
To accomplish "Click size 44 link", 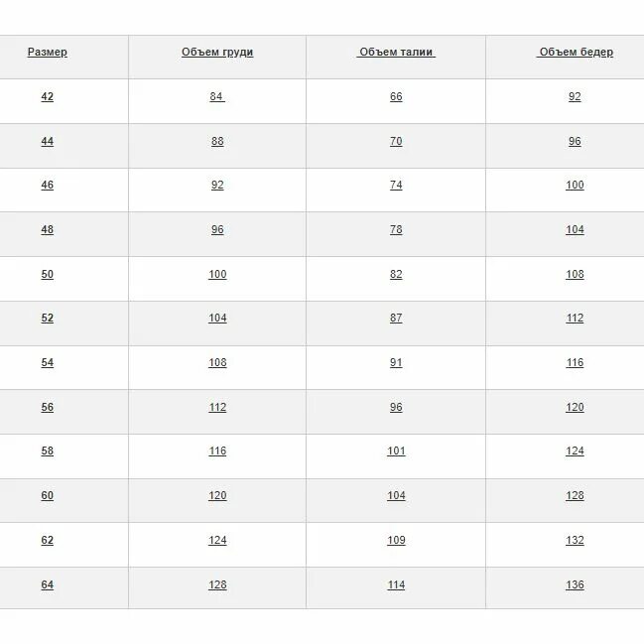I will pyautogui.click(x=48, y=141).
